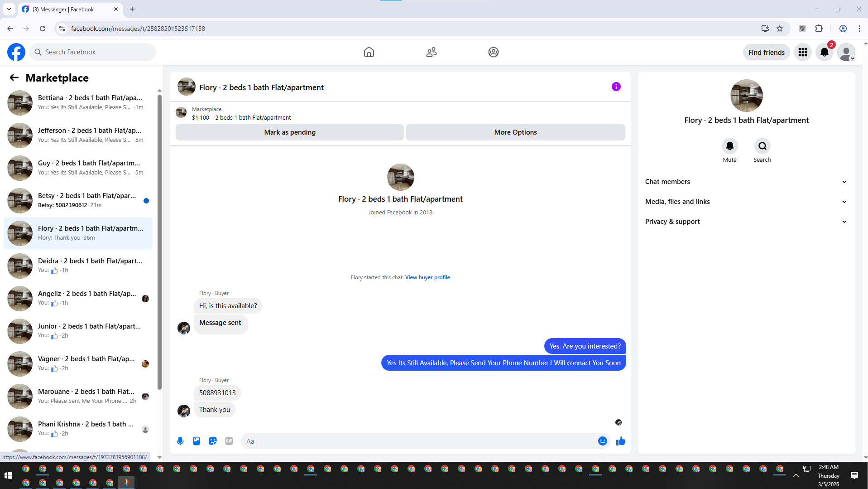Open Junior conversation

[x=78, y=331]
